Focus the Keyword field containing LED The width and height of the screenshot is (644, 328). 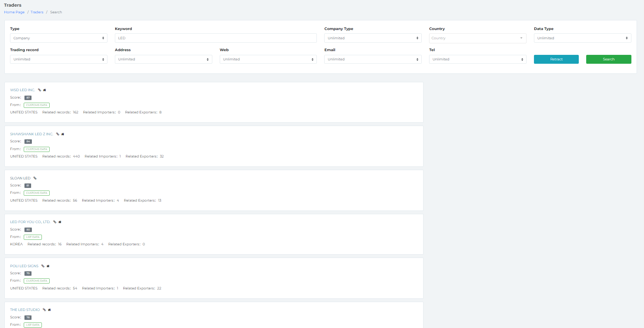[216, 38]
